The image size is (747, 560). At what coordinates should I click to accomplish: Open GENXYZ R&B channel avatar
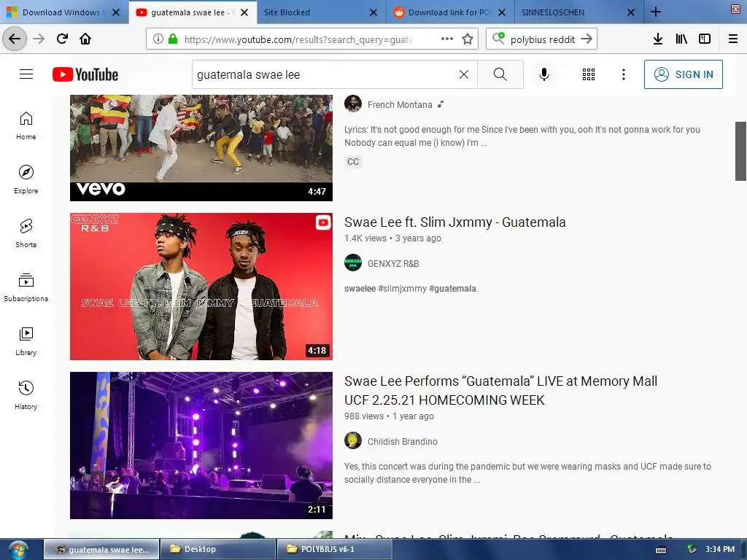point(353,262)
